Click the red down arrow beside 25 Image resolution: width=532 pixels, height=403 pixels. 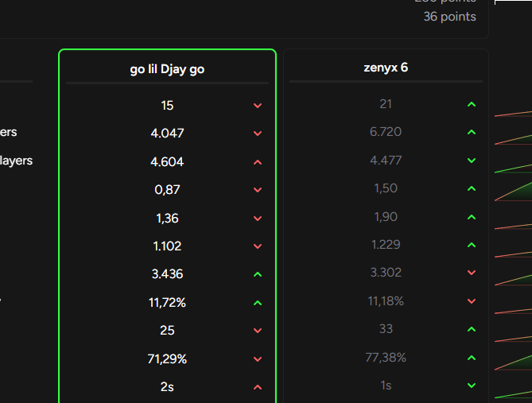258,331
